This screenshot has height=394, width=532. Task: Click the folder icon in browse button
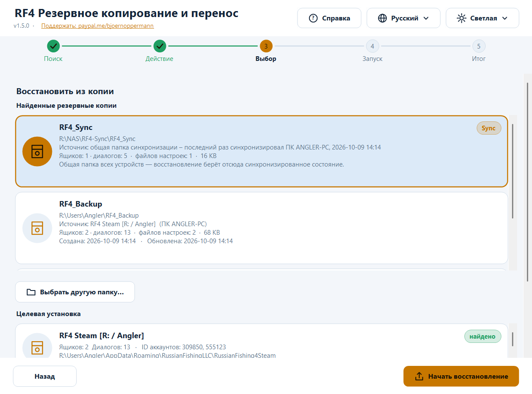[x=31, y=292]
